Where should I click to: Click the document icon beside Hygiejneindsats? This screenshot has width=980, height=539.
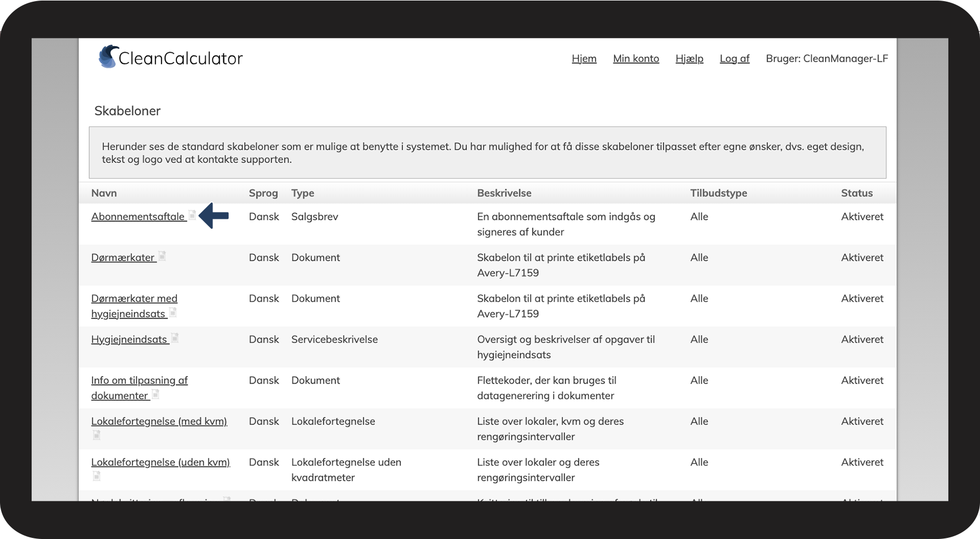click(175, 338)
